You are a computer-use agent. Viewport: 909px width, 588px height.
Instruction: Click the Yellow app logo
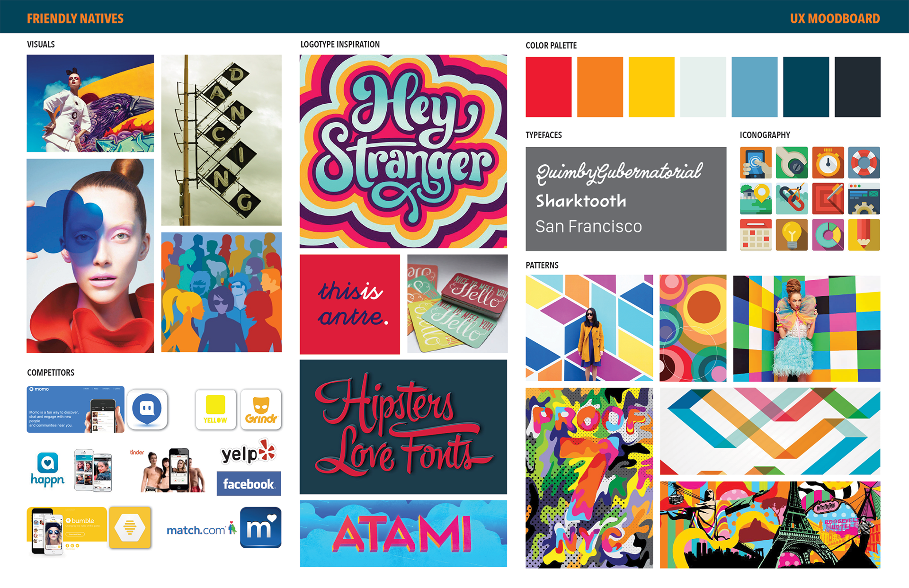[215, 410]
